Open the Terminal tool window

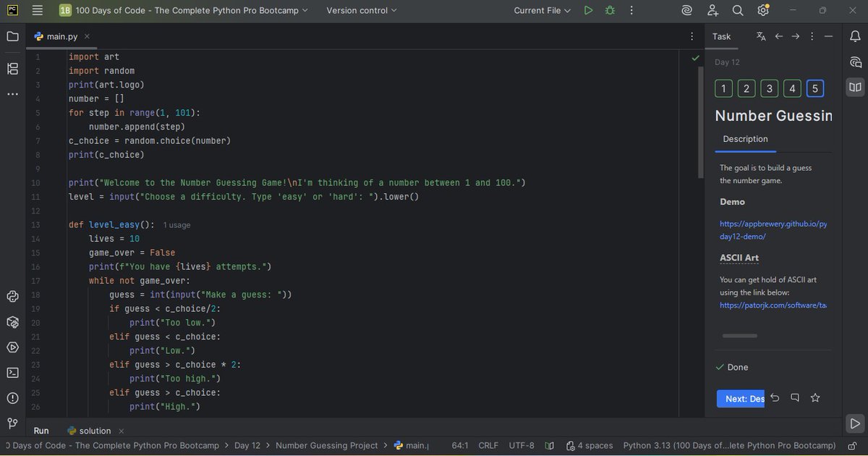click(12, 372)
